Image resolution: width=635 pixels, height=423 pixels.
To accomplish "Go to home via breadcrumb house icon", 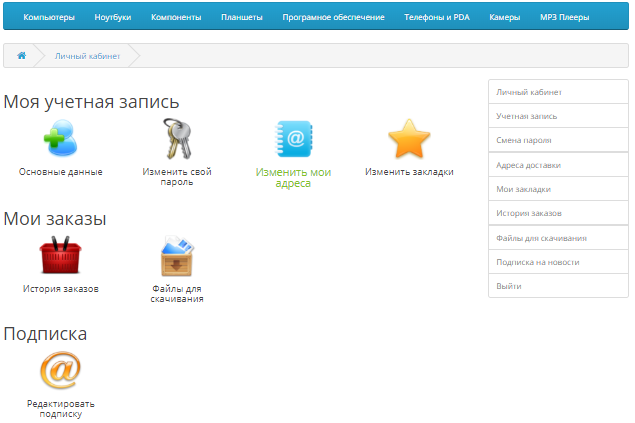I will point(21,56).
